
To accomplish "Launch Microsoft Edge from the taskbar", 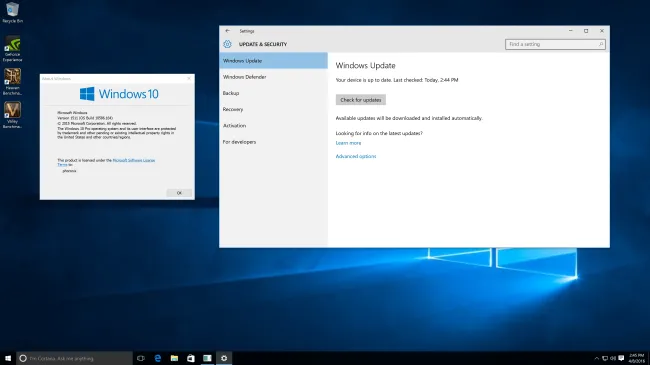I will pyautogui.click(x=158, y=358).
